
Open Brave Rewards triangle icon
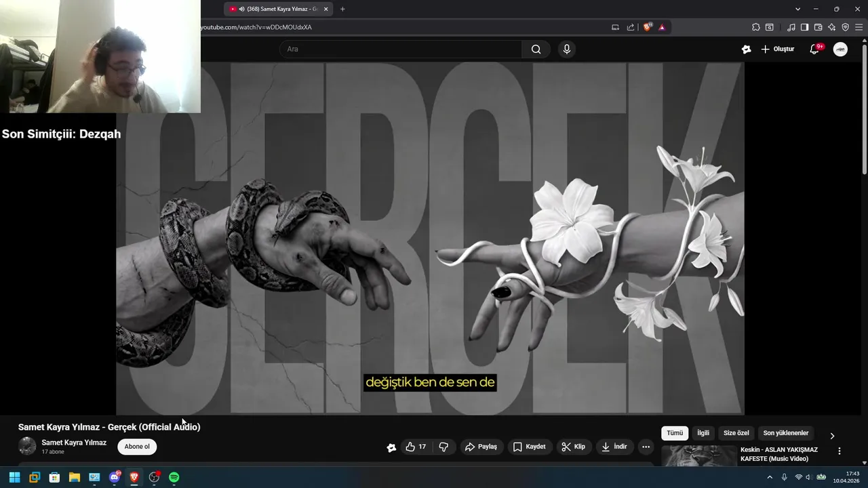click(x=662, y=27)
